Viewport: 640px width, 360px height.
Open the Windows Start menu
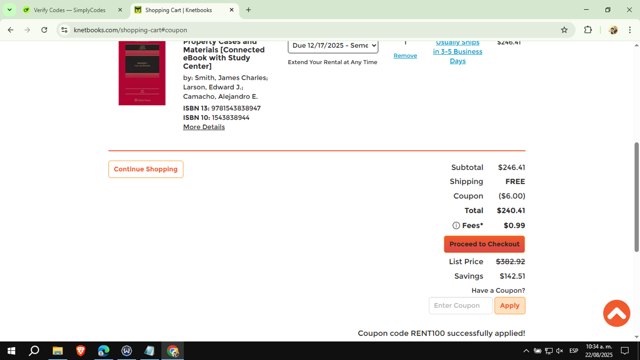click(11, 351)
